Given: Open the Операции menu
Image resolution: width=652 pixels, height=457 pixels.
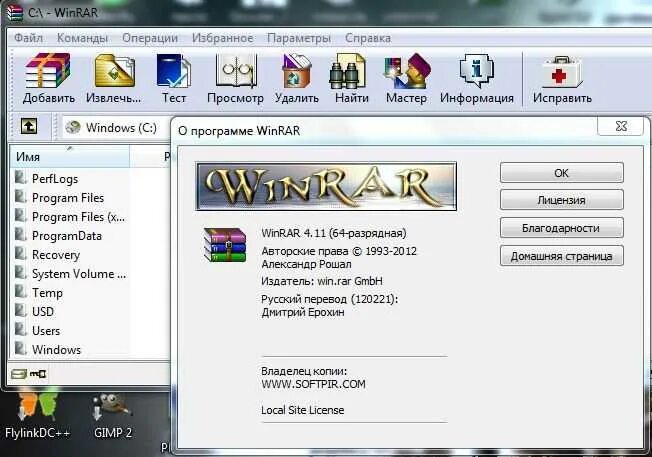Looking at the screenshot, I should (150, 38).
